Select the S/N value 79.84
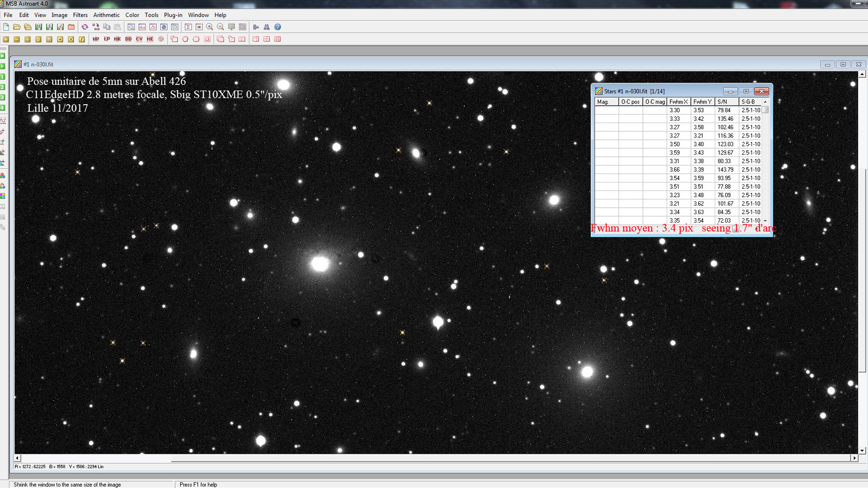The image size is (868, 488). tap(724, 111)
